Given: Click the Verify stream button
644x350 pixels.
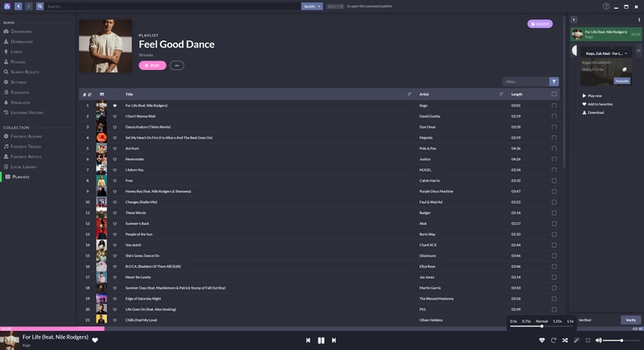Looking at the screenshot, I should pyautogui.click(x=631, y=320).
